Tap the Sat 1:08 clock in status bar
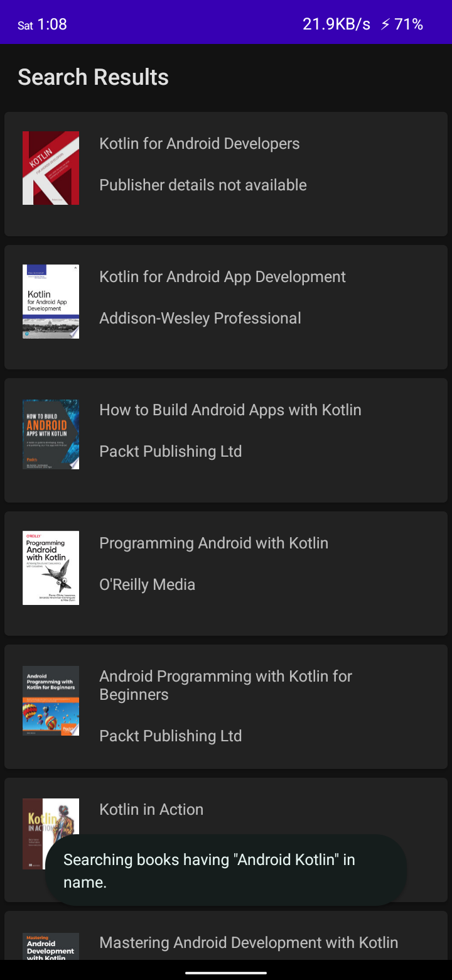The width and height of the screenshot is (452, 980). [x=43, y=24]
